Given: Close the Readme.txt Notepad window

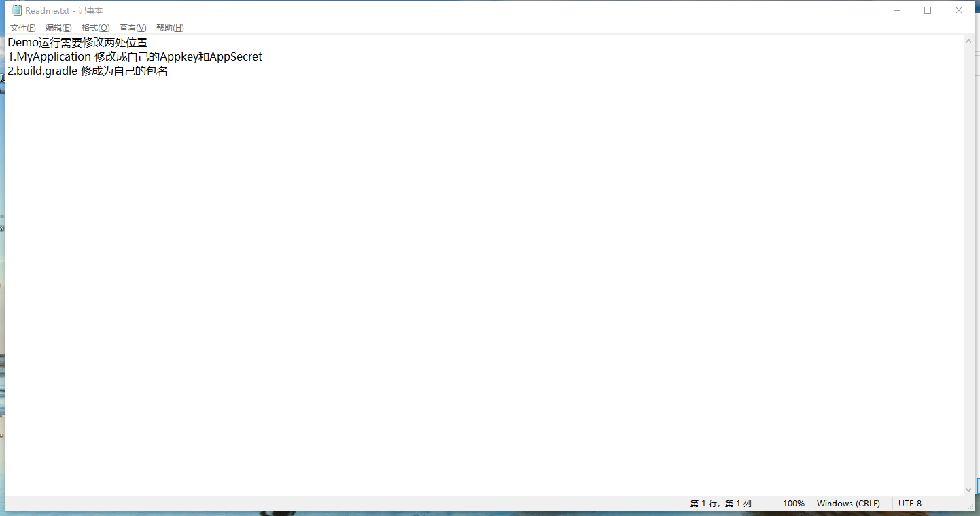Looking at the screenshot, I should pyautogui.click(x=959, y=10).
